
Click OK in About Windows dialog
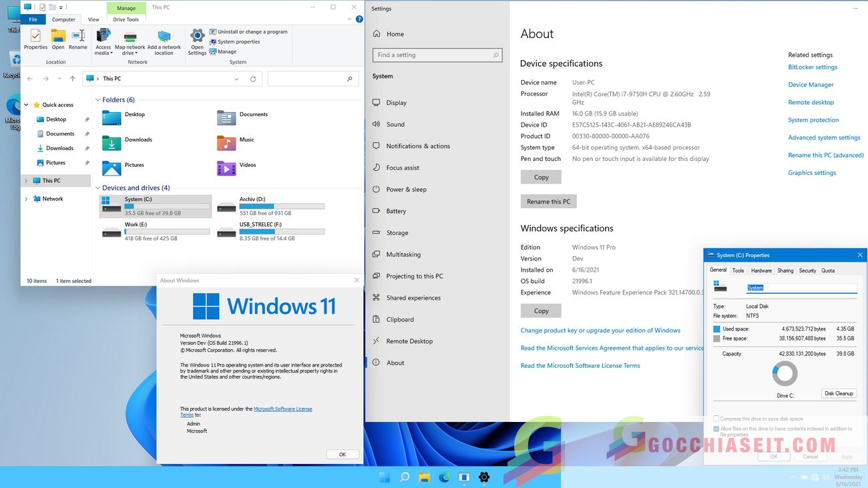[x=343, y=454]
